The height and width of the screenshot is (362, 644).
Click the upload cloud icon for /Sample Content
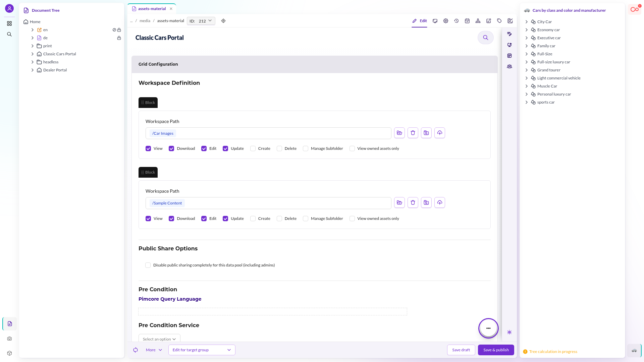pos(440,203)
